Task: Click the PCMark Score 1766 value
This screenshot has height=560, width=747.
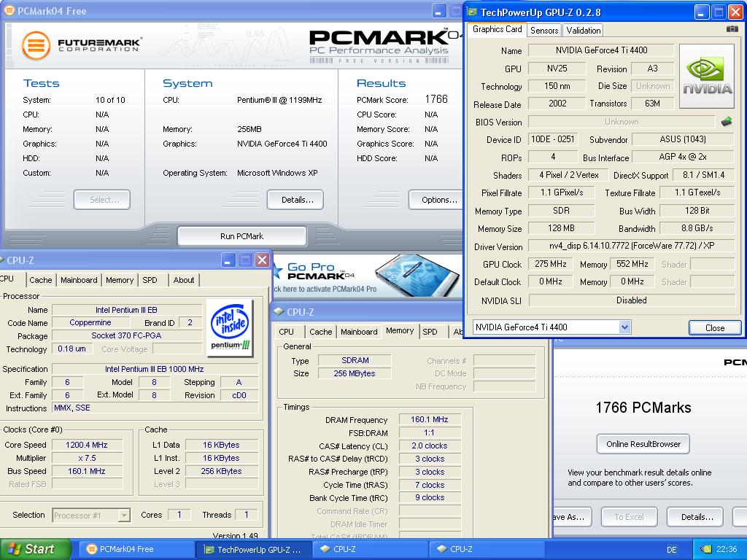Action: coord(436,99)
